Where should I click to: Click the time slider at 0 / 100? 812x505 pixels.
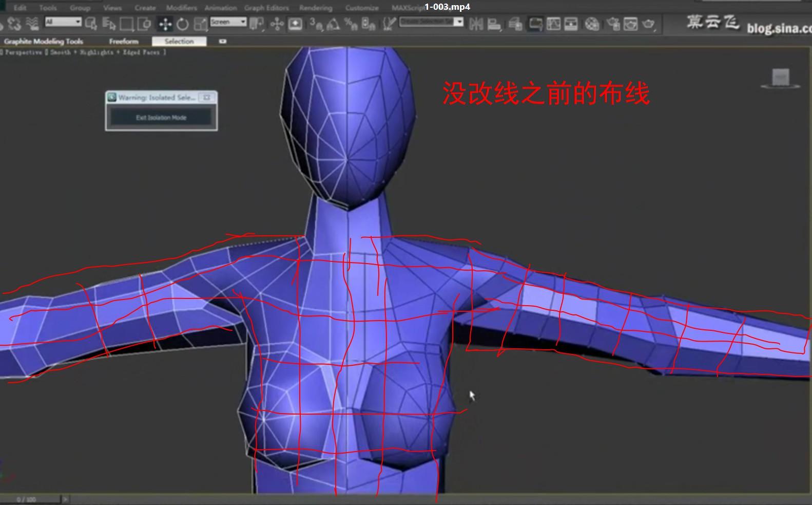[x=30, y=499]
